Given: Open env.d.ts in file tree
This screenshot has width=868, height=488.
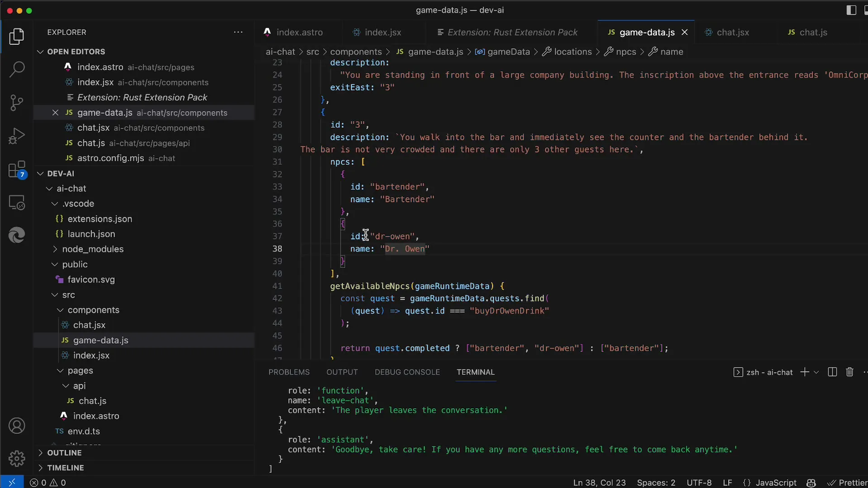Looking at the screenshot, I should click(143, 431).
